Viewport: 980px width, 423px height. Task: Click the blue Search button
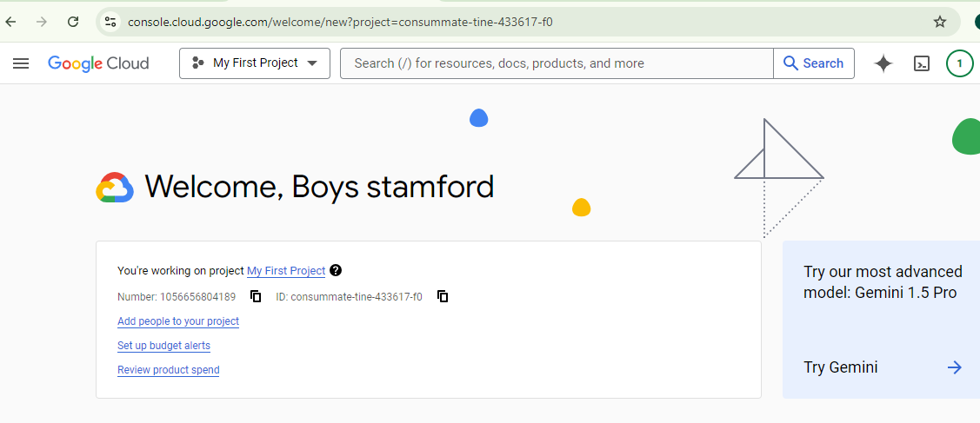pos(814,63)
